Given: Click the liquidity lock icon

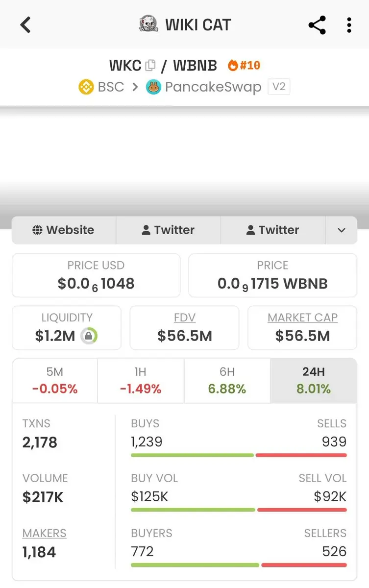Looking at the screenshot, I should click(89, 336).
